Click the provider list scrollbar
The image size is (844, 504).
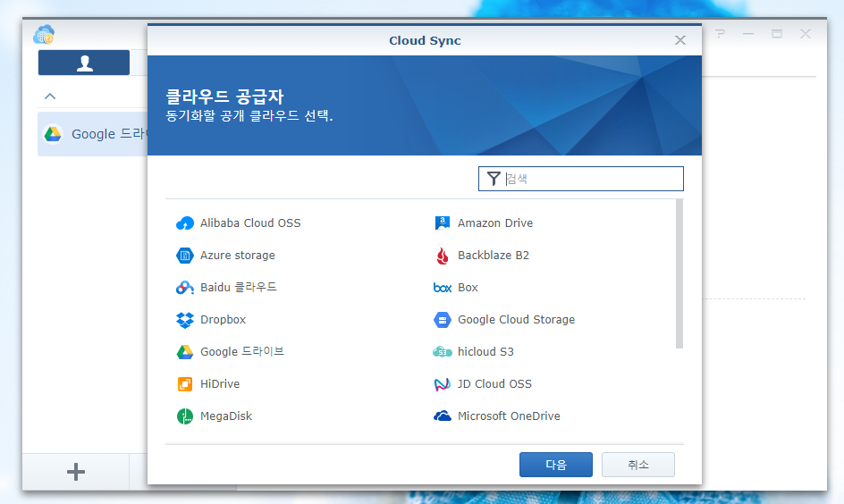679,273
